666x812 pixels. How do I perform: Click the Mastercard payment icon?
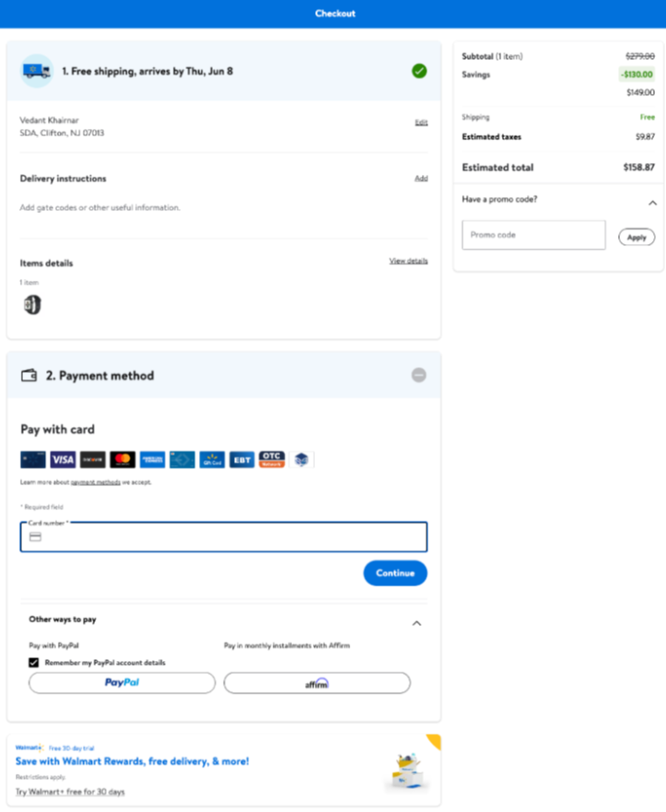click(x=123, y=459)
